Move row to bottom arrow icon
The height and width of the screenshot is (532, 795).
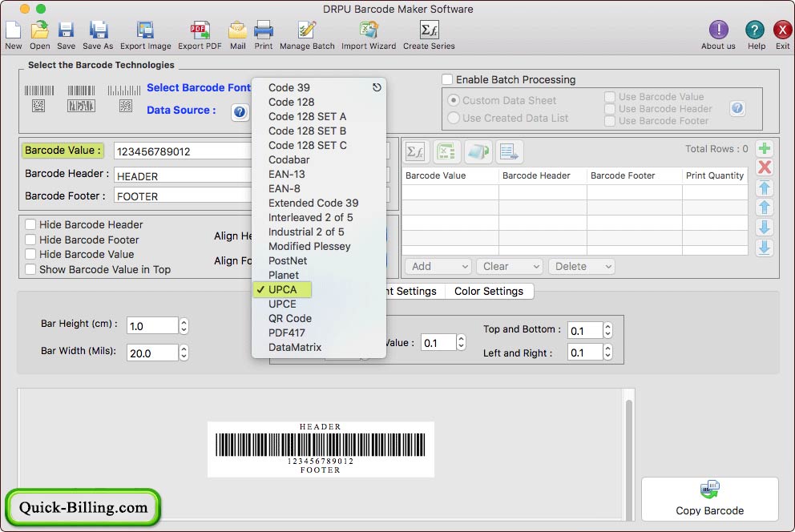tap(764, 248)
